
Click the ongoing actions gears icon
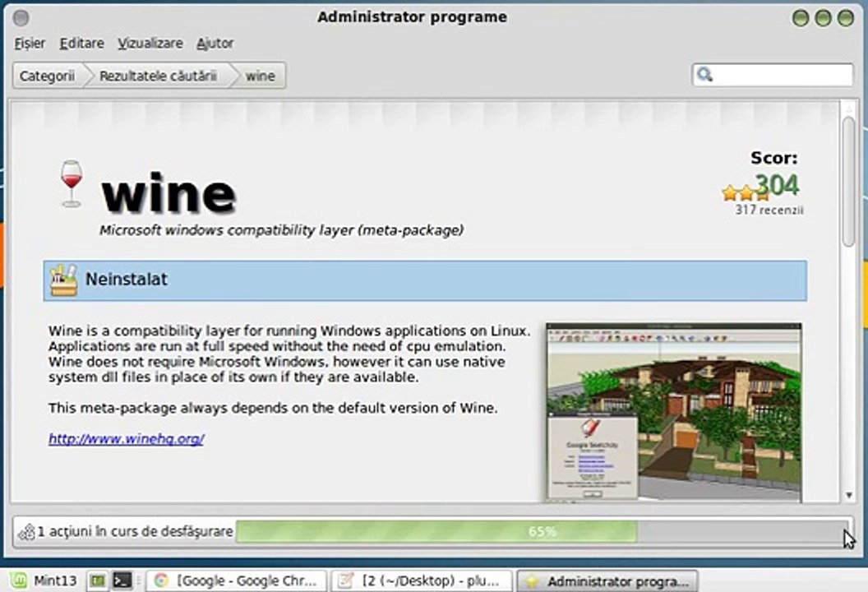pyautogui.click(x=26, y=532)
